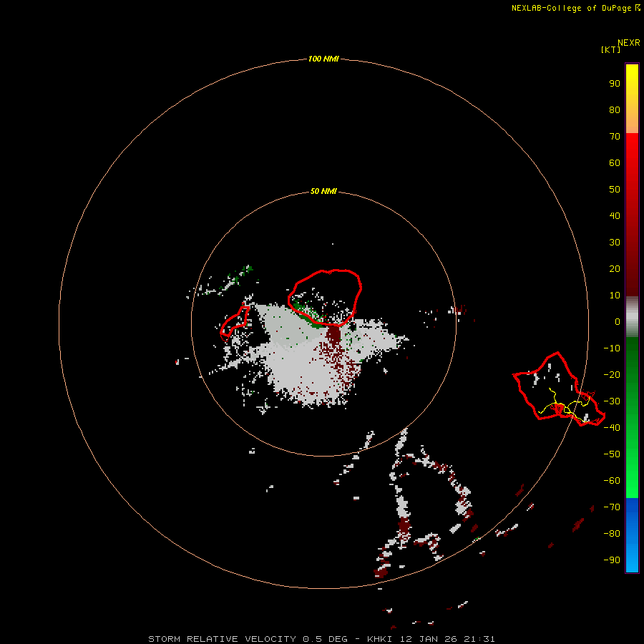Click the -90 scale value
644x644 pixels.
(612, 560)
